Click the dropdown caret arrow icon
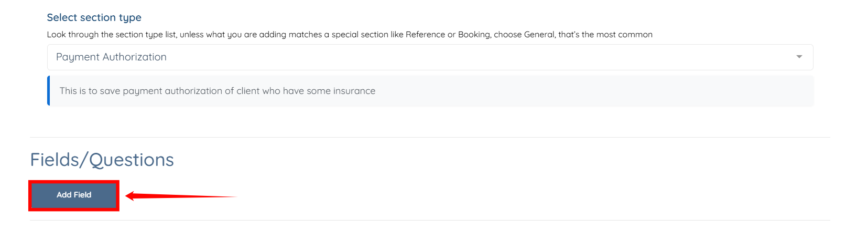The height and width of the screenshot is (240, 868). coord(799,57)
